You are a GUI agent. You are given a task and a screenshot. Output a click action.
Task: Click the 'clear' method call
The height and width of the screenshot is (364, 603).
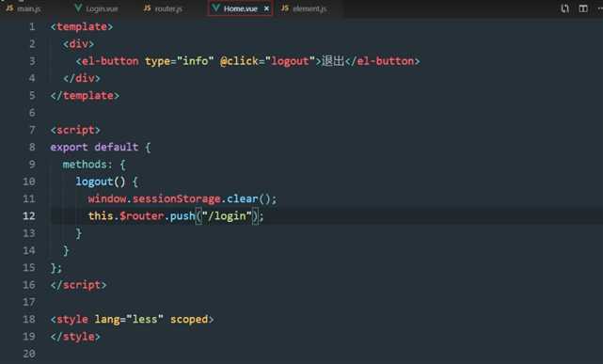(x=243, y=198)
